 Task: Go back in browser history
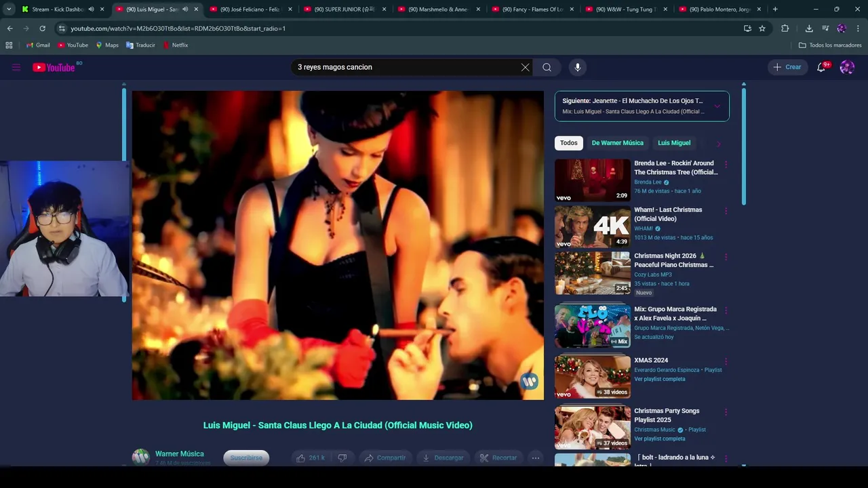pos(9,28)
